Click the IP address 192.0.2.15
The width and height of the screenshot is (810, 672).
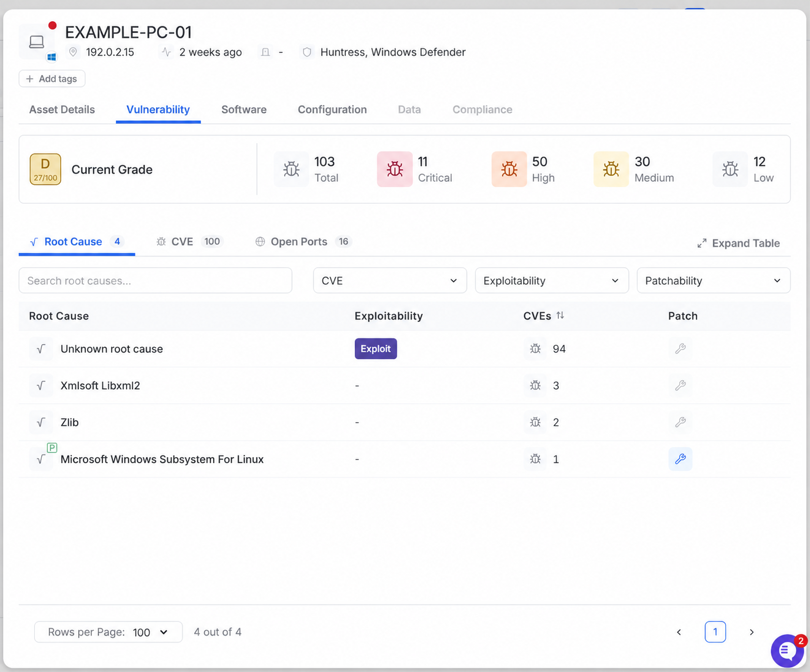tap(110, 52)
